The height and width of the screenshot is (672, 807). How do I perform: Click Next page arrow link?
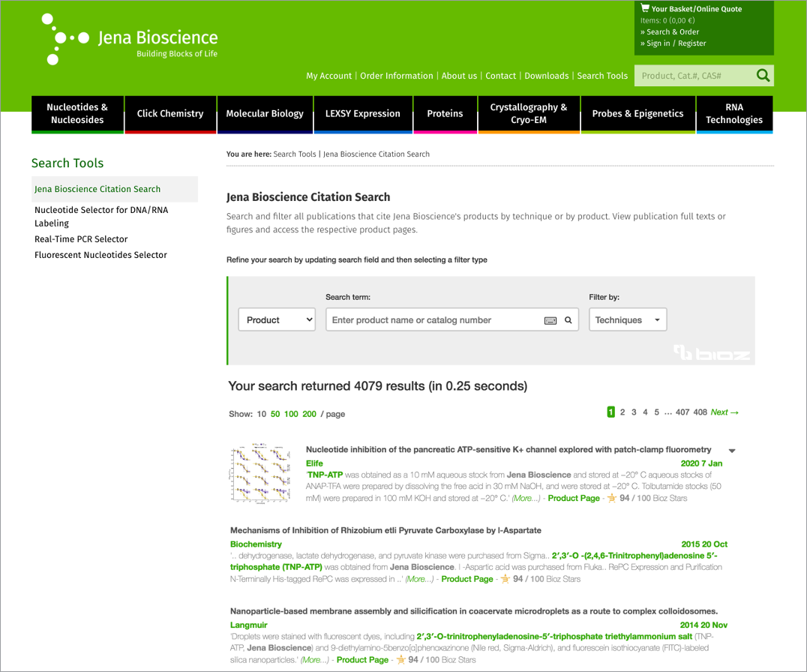pyautogui.click(x=724, y=412)
